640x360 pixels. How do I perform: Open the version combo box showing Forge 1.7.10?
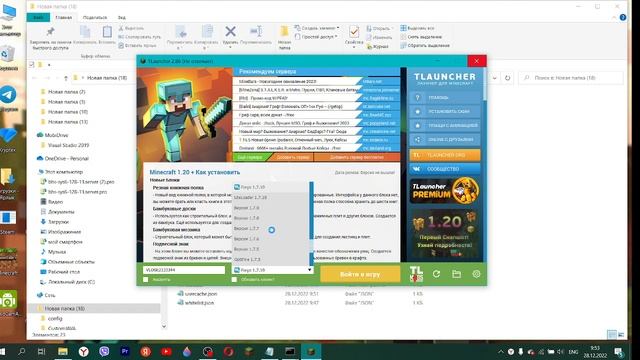(273, 270)
